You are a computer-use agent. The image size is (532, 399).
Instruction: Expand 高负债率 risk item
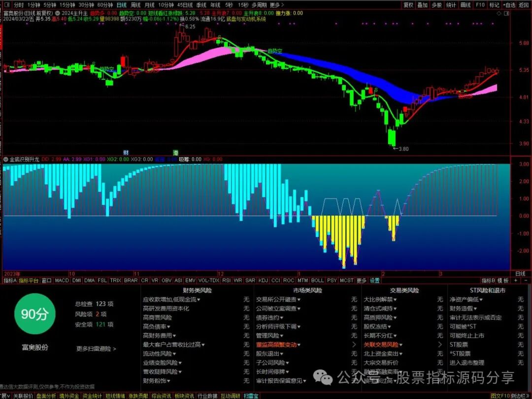157,327
